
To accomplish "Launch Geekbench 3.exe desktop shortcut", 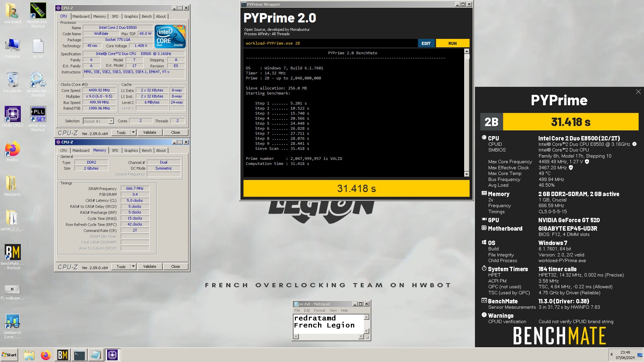I will click(x=12, y=326).
